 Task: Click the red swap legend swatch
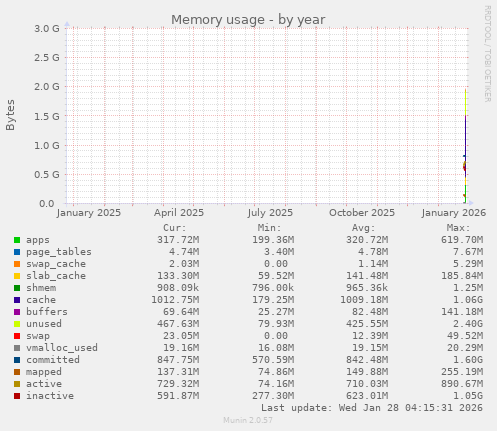(17, 336)
